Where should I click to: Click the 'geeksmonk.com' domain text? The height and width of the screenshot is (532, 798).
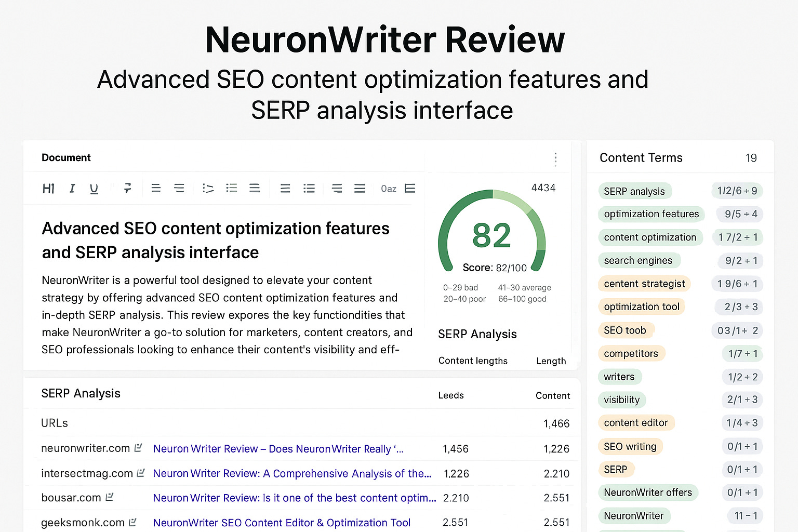tap(83, 522)
